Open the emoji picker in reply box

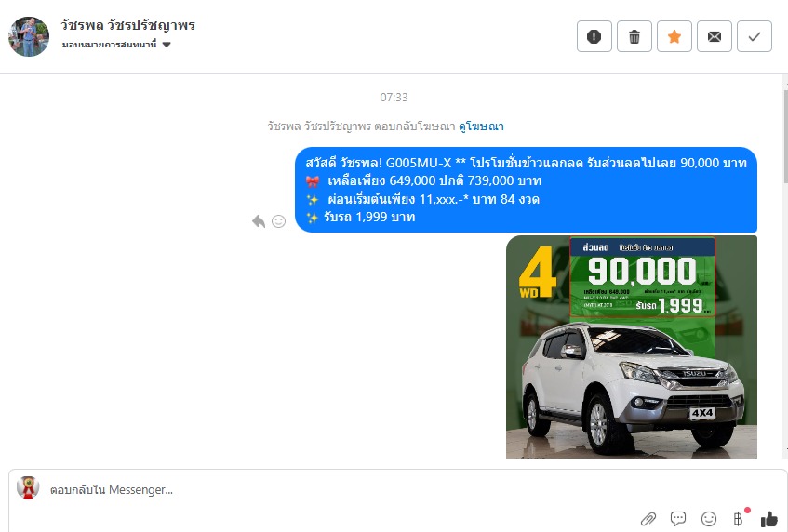coord(709,519)
